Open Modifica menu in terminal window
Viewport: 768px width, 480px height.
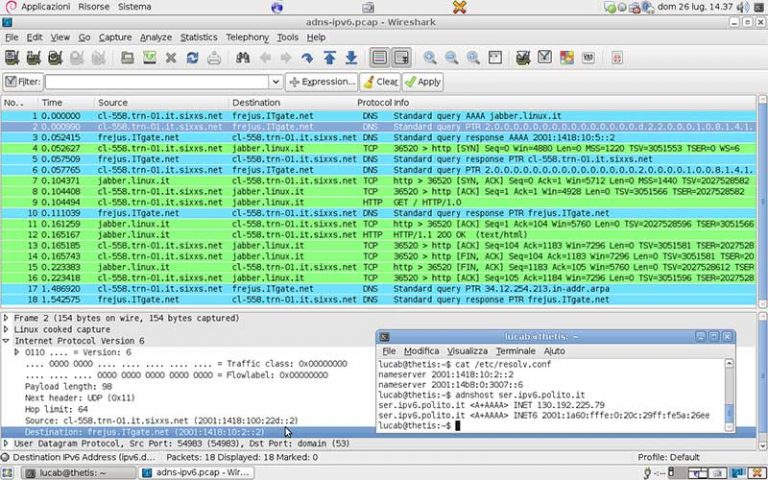(x=421, y=351)
